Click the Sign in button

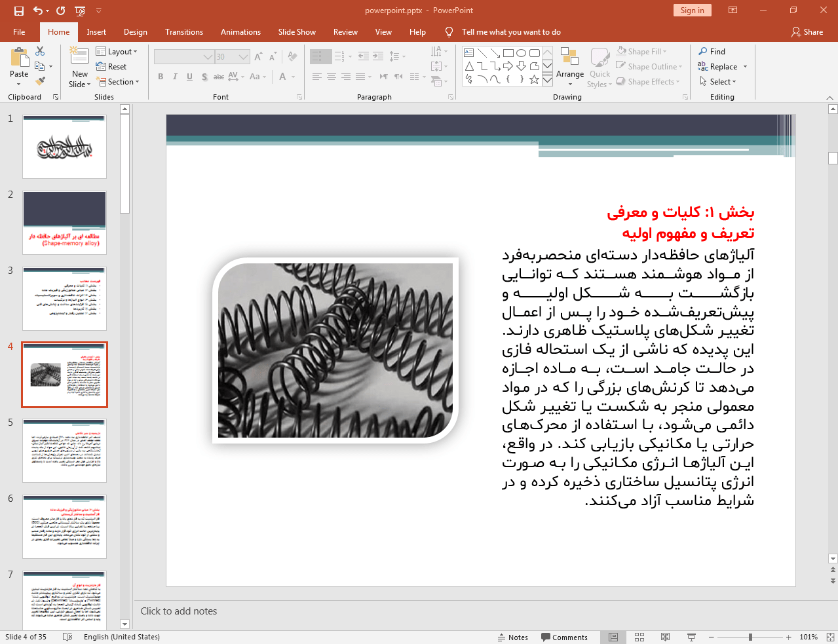(692, 10)
